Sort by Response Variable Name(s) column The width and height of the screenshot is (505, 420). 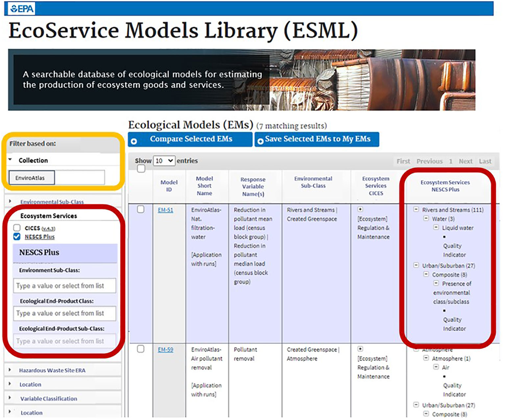253,186
